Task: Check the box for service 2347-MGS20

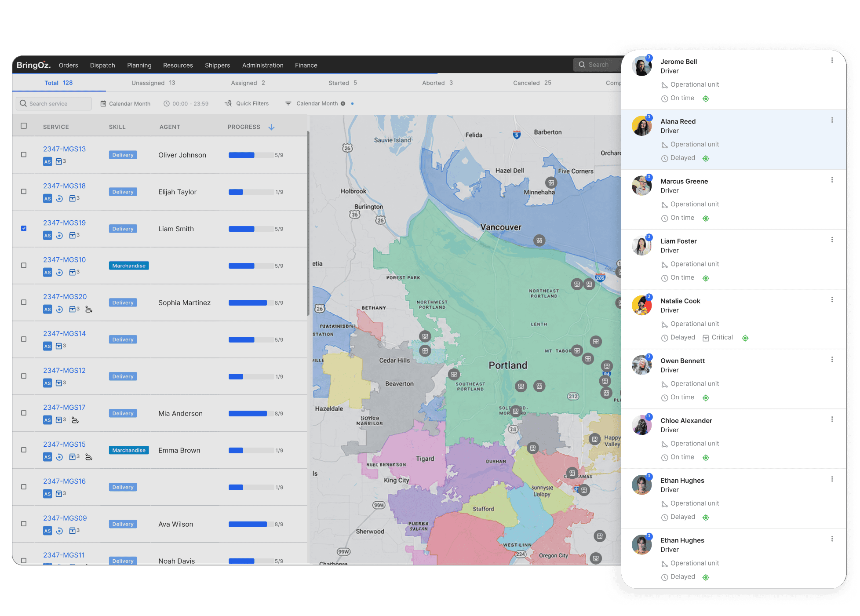Action: click(x=24, y=302)
